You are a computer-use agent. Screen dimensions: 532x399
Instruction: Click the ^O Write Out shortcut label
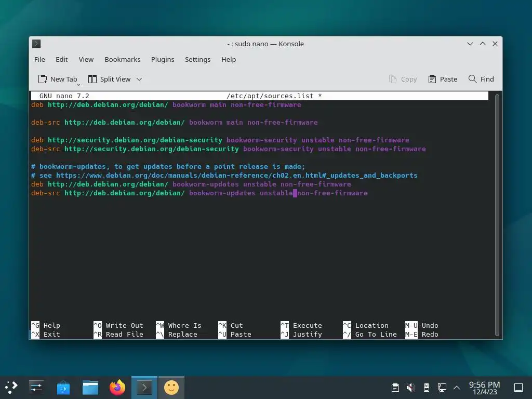118,325
